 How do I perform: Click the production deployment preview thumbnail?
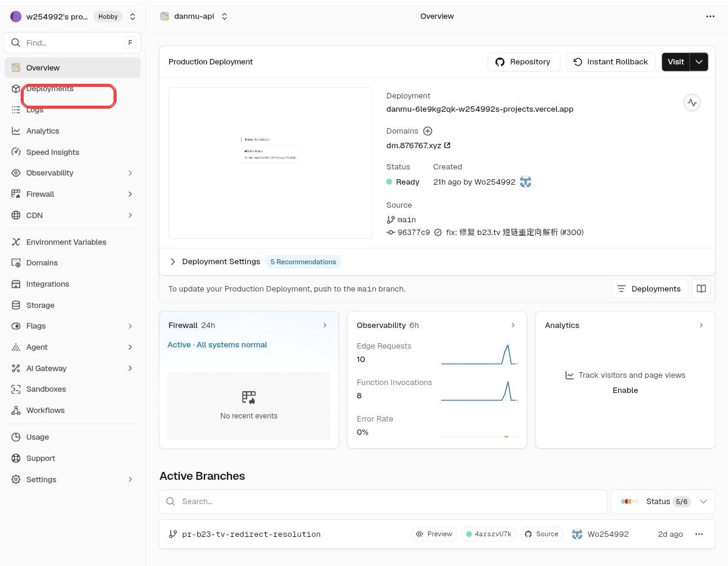(270, 163)
